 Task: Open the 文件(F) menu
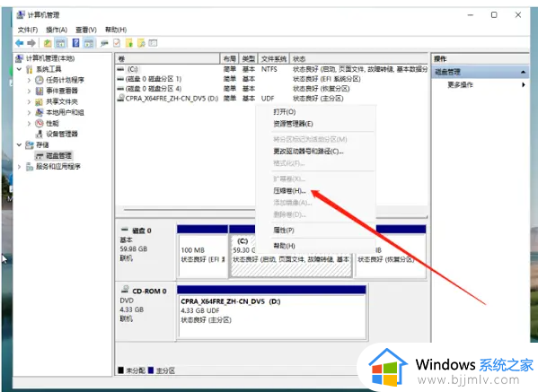28,30
